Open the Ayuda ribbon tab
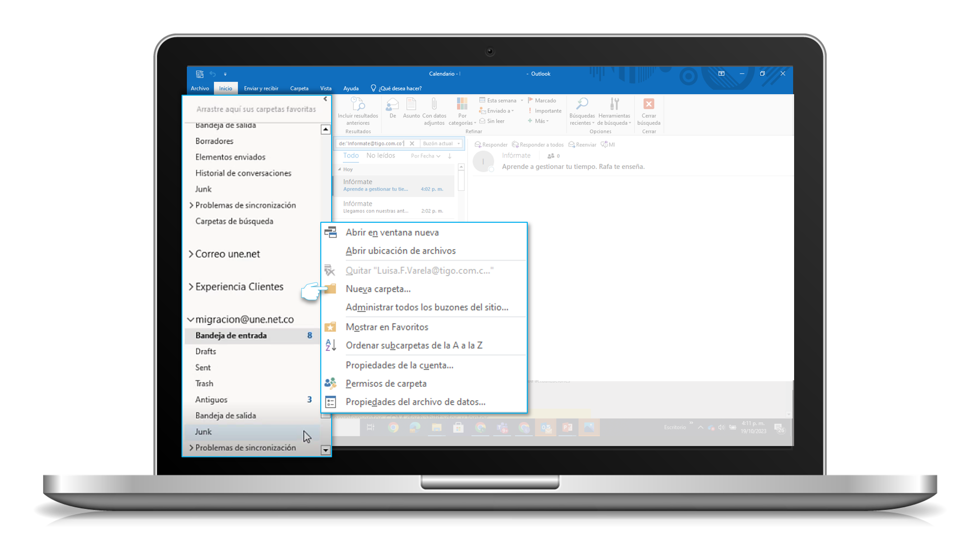Viewport: 980px width, 552px height. click(351, 88)
